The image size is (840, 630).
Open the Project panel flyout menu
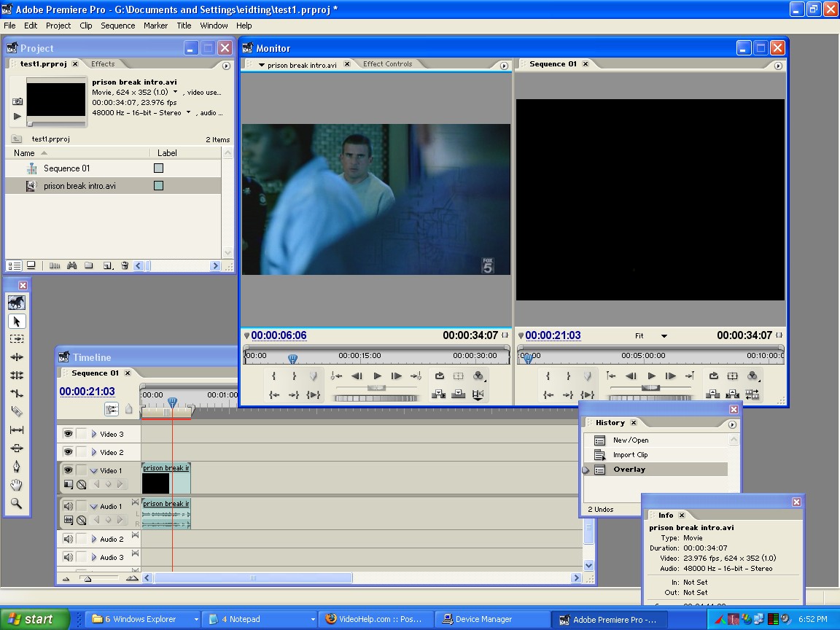[x=226, y=66]
